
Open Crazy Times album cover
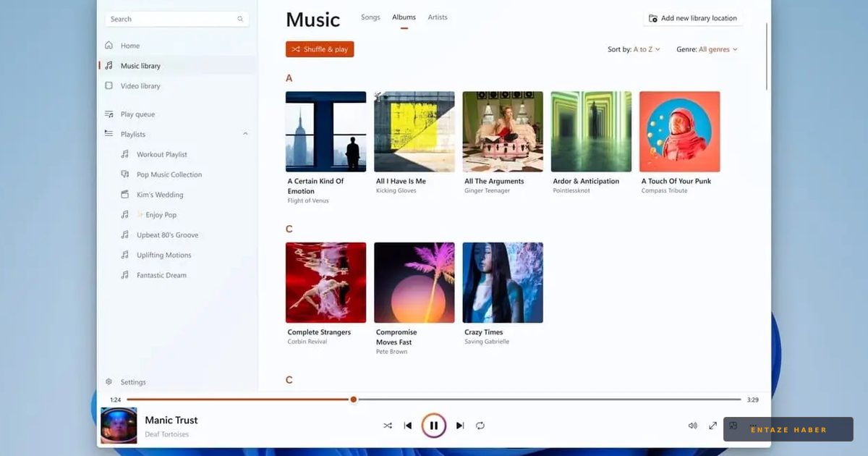point(503,283)
